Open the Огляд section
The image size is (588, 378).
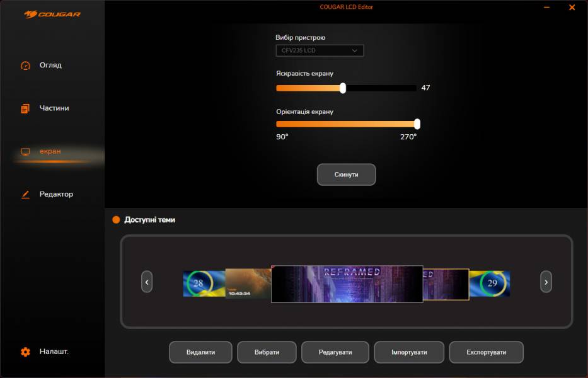click(x=50, y=66)
